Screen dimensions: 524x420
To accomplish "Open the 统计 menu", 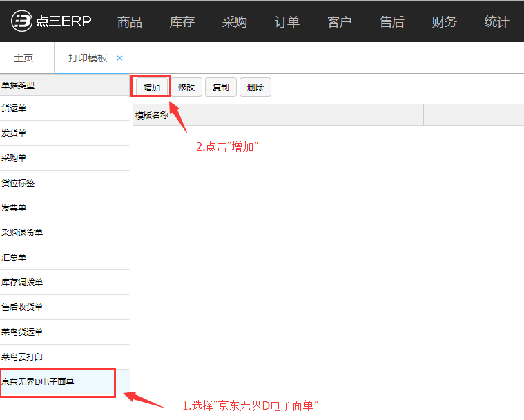I will tap(496, 22).
